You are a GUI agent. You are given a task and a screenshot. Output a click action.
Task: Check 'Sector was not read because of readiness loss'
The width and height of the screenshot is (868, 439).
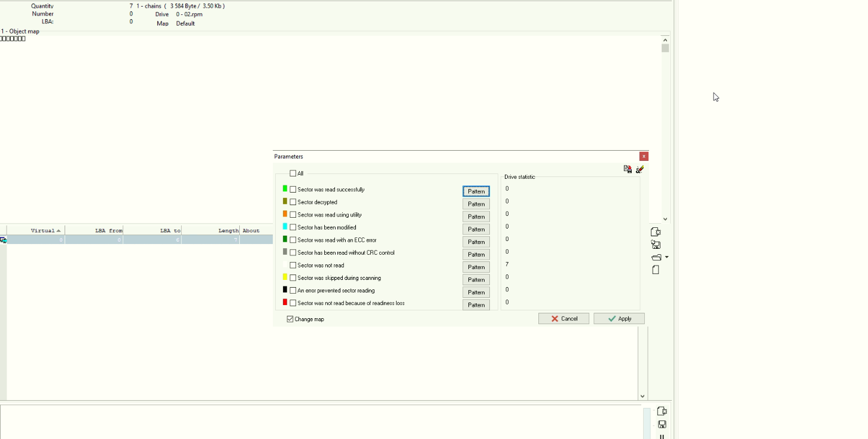pyautogui.click(x=293, y=303)
